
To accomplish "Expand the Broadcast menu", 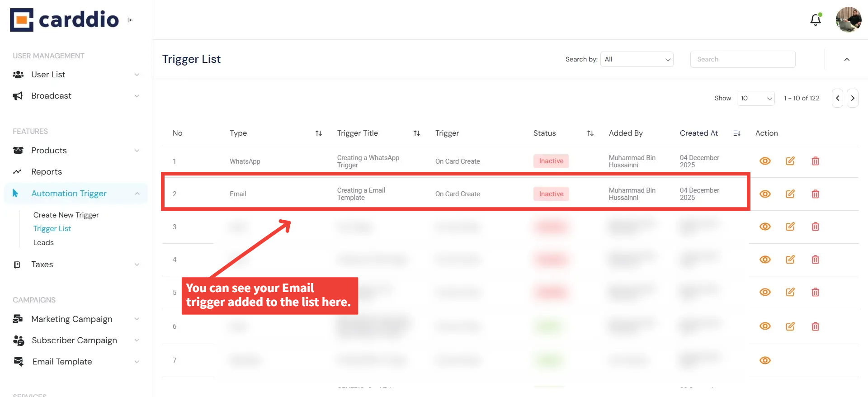I will [76, 96].
